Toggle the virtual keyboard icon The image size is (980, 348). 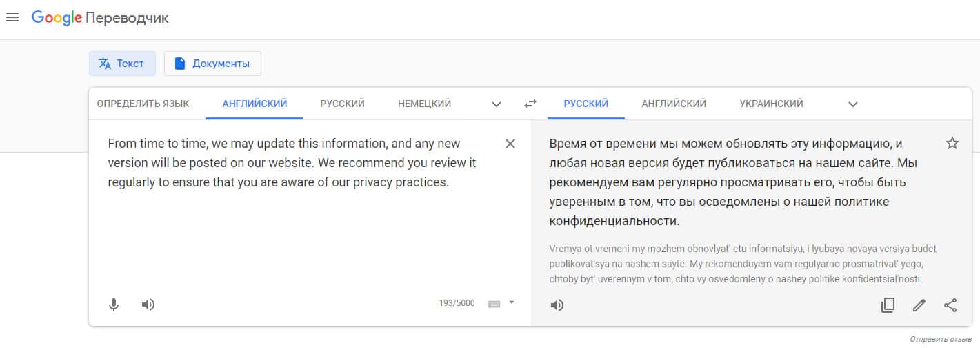(494, 303)
